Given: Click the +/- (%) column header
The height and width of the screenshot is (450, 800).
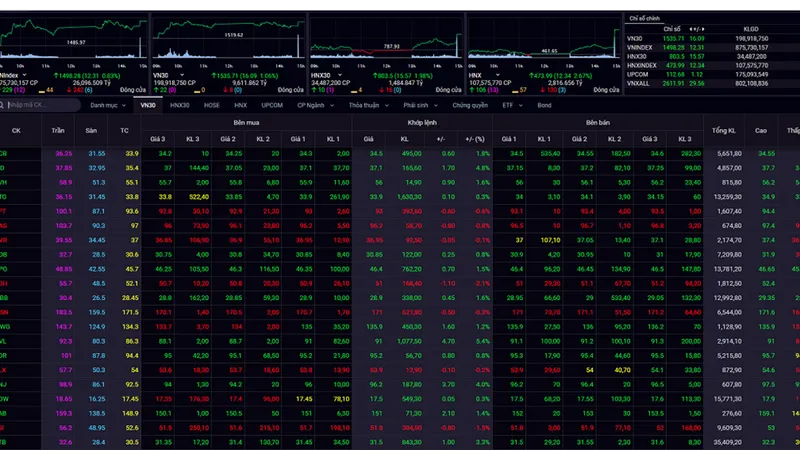Looking at the screenshot, I should [x=475, y=139].
